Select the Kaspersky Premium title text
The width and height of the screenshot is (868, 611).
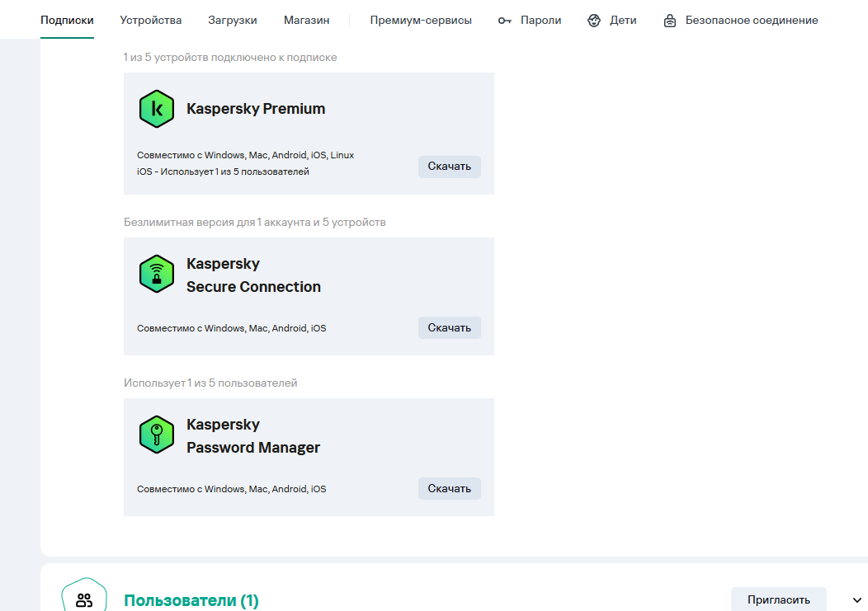click(x=256, y=109)
